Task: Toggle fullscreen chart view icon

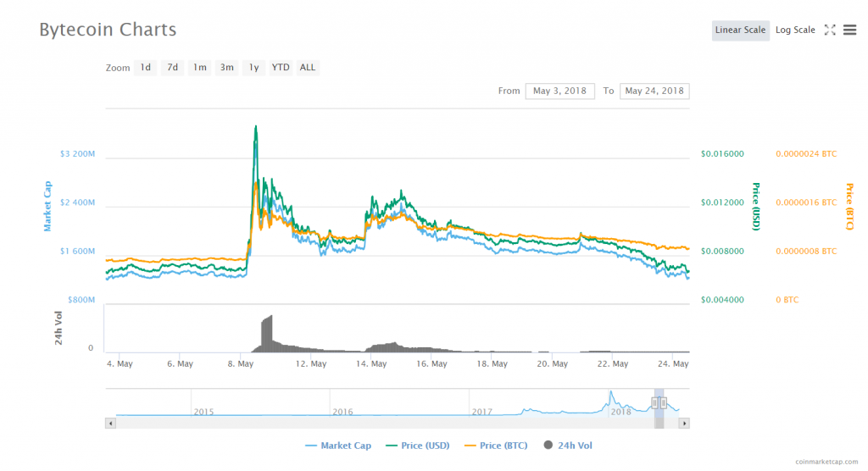Action: coord(830,30)
